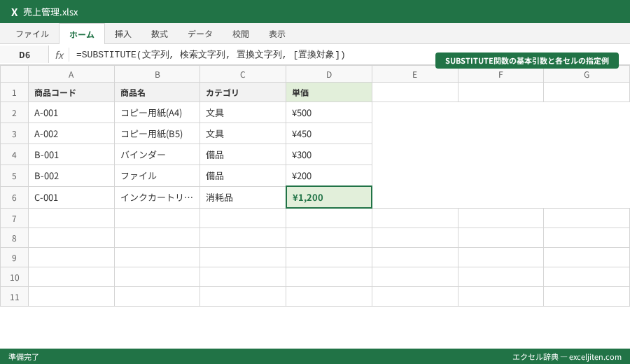Image resolution: width=630 pixels, height=364 pixels.
Task: Click the 単価 header cell
Action: click(329, 93)
